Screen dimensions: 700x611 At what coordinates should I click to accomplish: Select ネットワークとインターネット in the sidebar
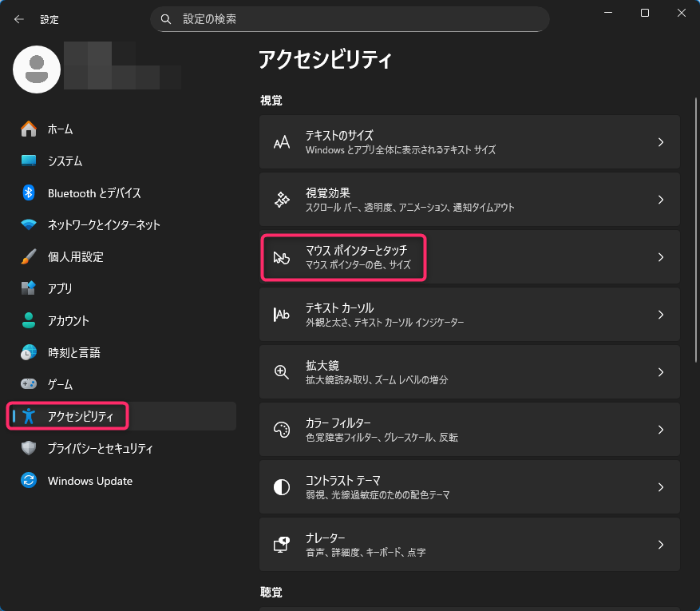coord(104,224)
